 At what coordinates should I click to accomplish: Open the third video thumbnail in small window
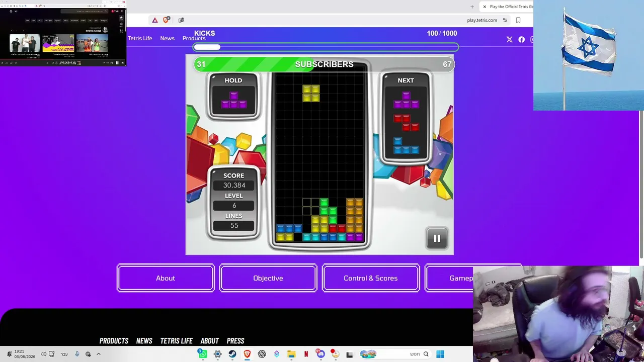92,43
